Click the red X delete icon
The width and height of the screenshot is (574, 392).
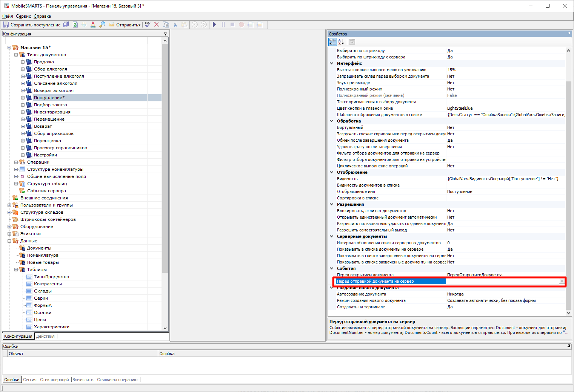157,24
